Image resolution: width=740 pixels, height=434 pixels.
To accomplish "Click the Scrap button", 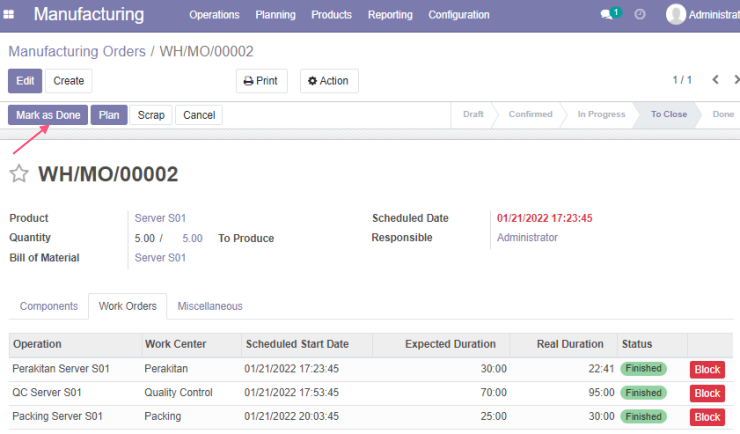I will [x=151, y=115].
